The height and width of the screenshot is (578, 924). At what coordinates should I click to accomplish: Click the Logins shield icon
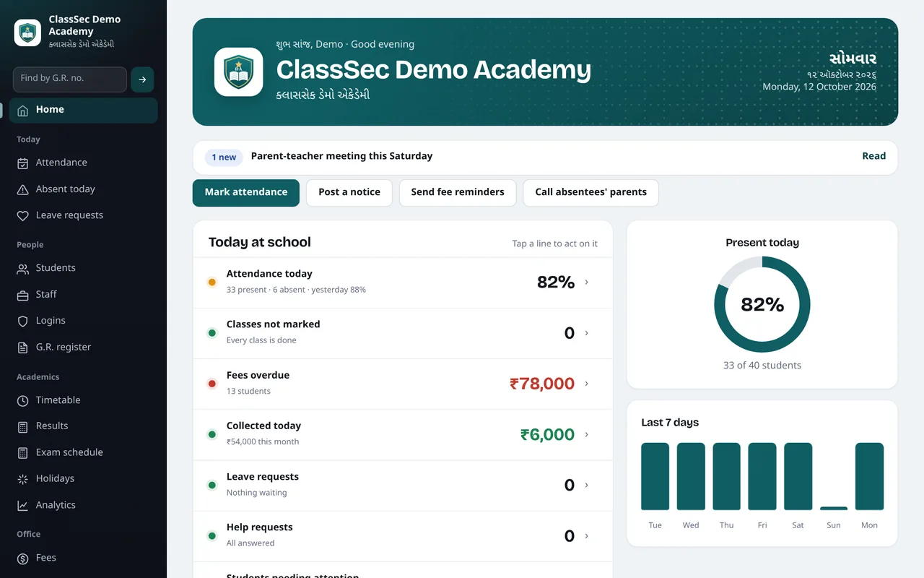23,321
